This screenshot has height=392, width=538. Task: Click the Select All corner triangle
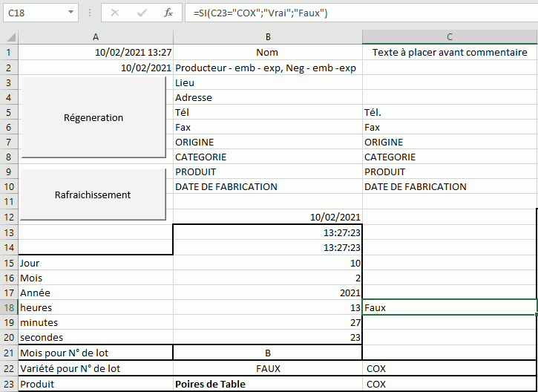click(10, 37)
